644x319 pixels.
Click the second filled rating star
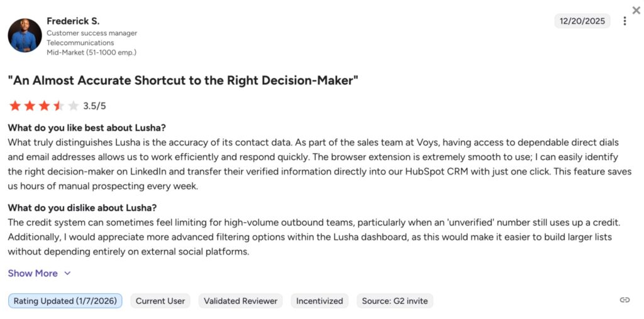tap(29, 105)
